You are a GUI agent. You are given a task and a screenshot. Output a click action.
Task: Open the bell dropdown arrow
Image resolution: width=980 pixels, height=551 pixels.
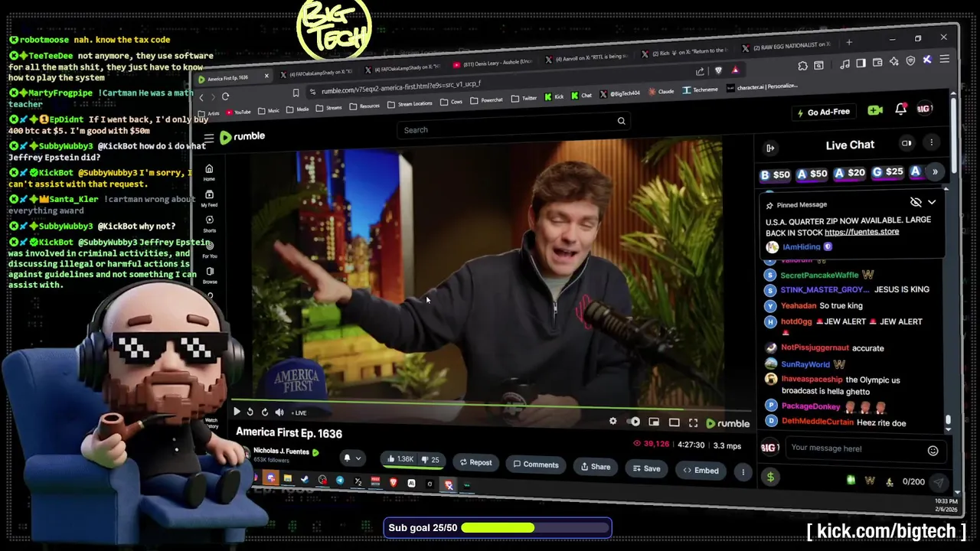pos(358,459)
